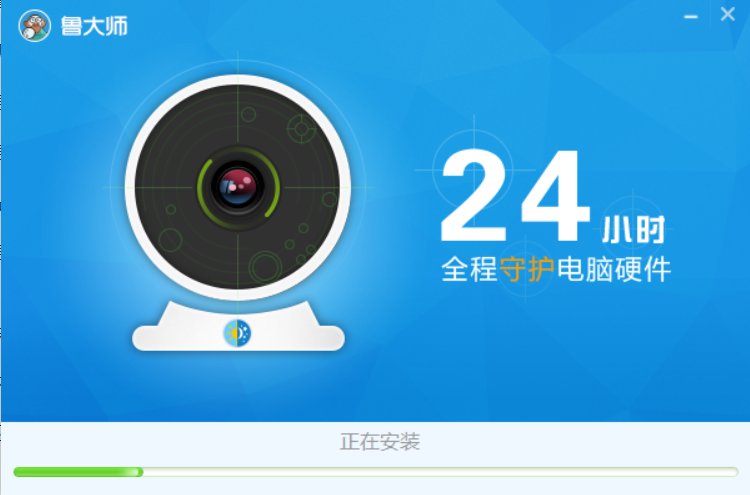750x495 pixels.
Task: Click the orange 守护 text
Action: [x=527, y=269]
